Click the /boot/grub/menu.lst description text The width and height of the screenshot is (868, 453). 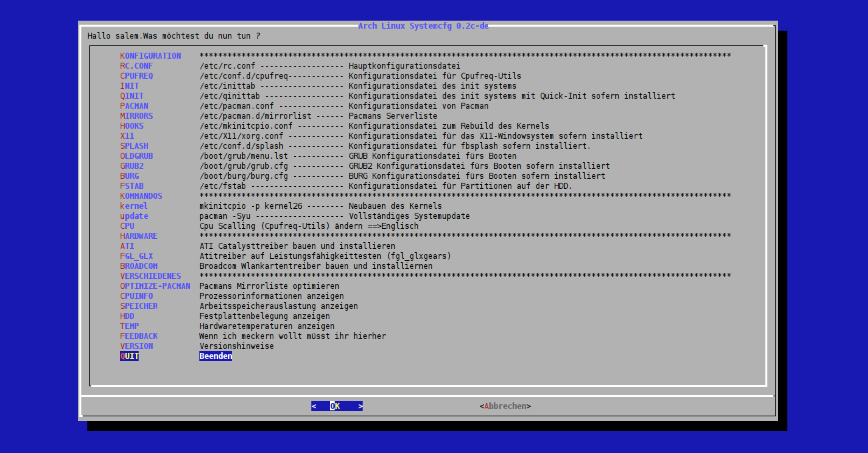coord(358,156)
